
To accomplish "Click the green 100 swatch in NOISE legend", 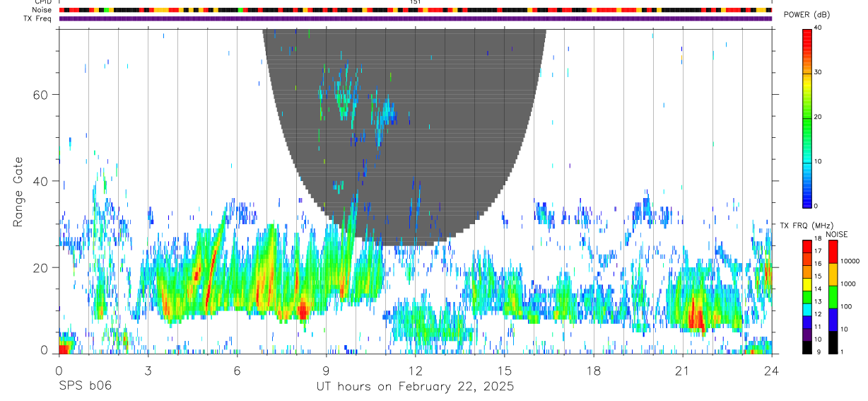I will (x=833, y=297).
